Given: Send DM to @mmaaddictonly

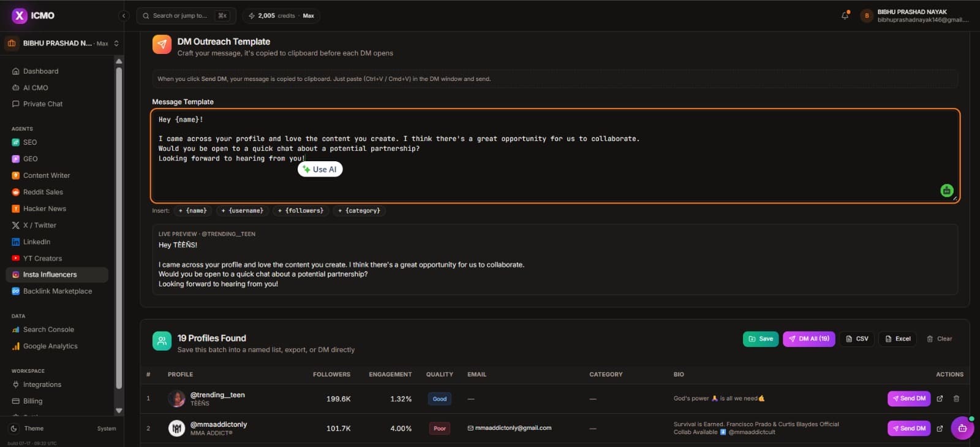Looking at the screenshot, I should 909,428.
